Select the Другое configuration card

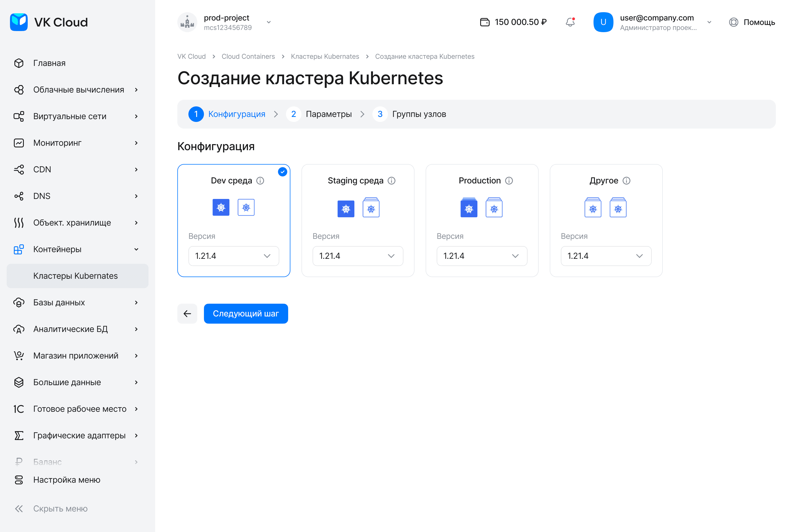606,221
